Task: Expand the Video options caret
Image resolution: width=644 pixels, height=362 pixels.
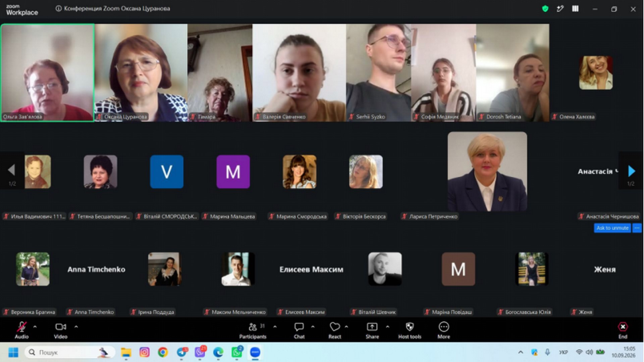Action: click(x=76, y=326)
